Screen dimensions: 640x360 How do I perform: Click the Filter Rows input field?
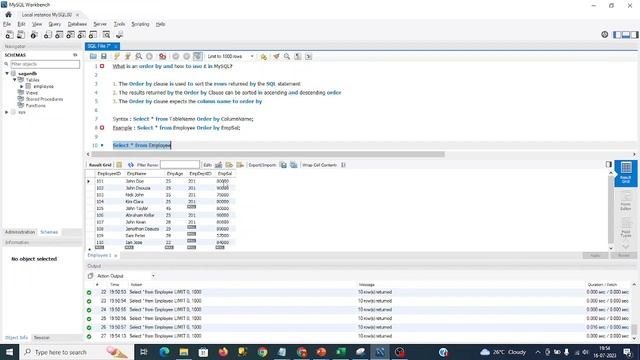pyautogui.click(x=180, y=165)
